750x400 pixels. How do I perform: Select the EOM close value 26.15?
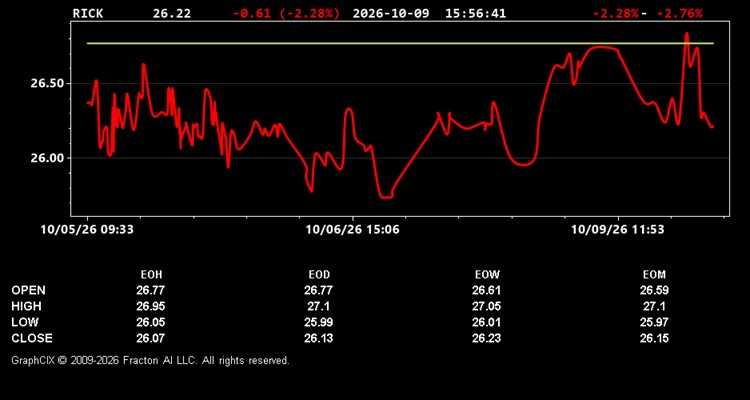(654, 338)
